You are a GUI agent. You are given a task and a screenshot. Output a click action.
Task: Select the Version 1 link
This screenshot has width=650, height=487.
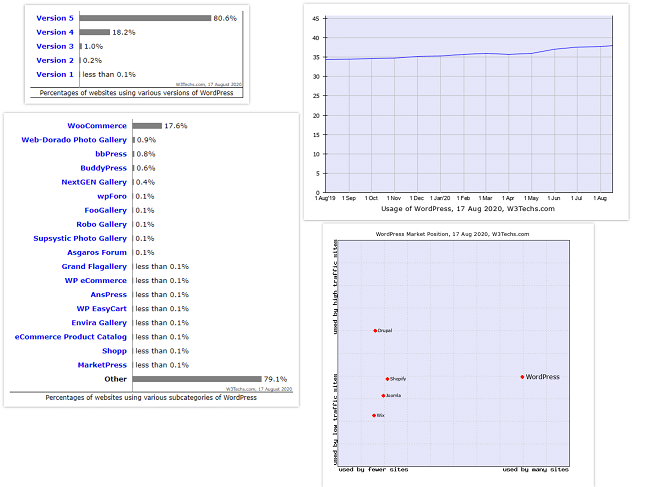click(x=55, y=75)
